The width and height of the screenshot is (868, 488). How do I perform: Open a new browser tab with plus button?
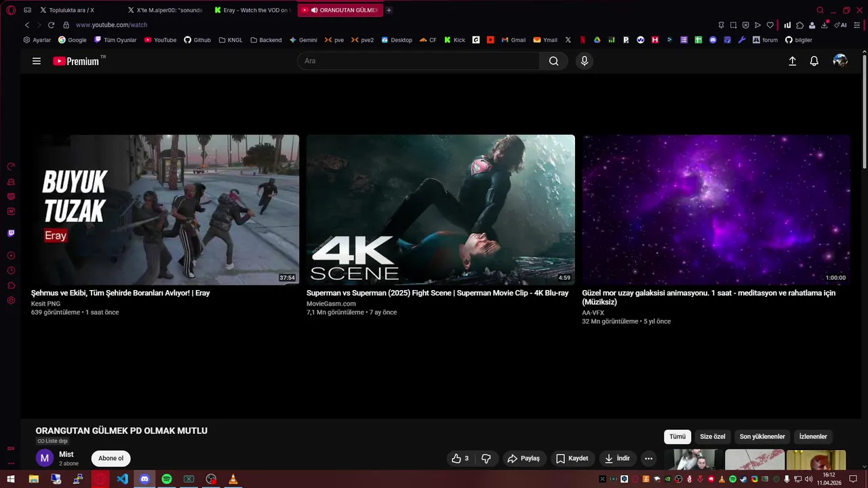389,10
